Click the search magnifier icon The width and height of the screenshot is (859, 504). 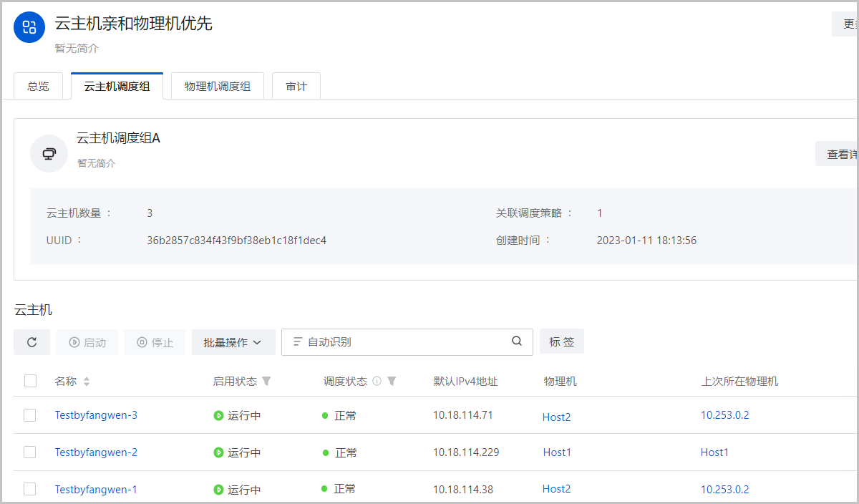(x=517, y=341)
